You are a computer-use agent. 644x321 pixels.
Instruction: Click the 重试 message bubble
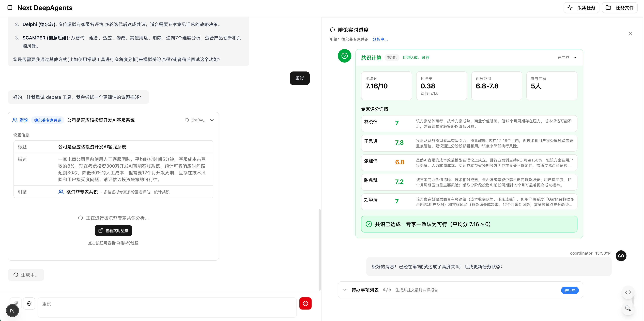(299, 78)
